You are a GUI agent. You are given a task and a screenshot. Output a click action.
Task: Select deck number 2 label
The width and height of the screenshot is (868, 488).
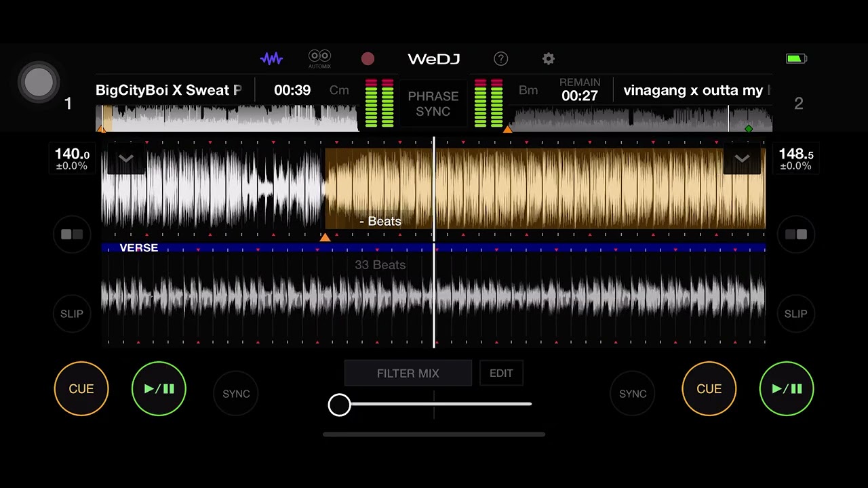click(799, 104)
